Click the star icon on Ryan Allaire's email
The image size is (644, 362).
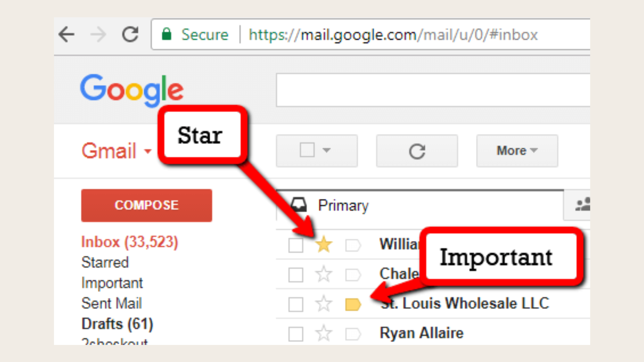click(324, 333)
